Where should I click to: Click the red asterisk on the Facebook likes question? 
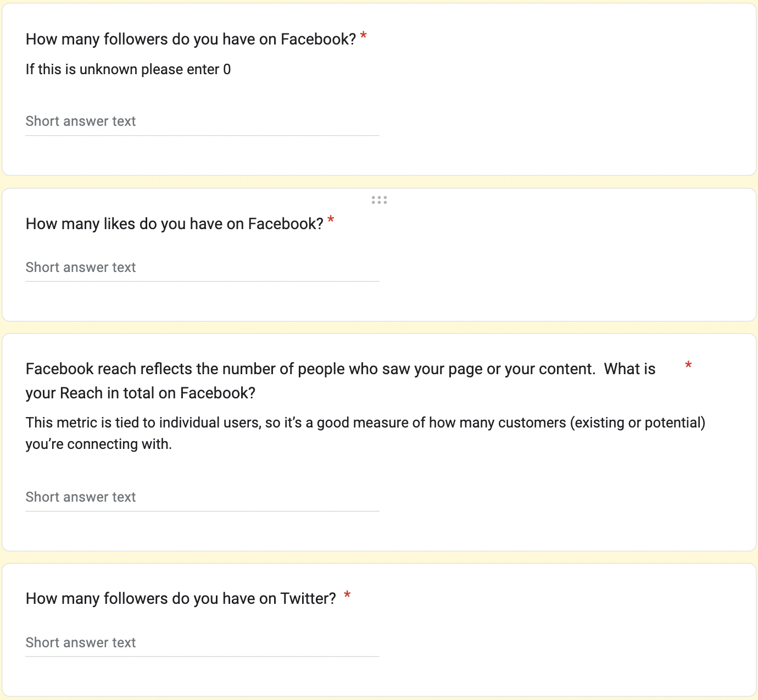click(x=331, y=219)
